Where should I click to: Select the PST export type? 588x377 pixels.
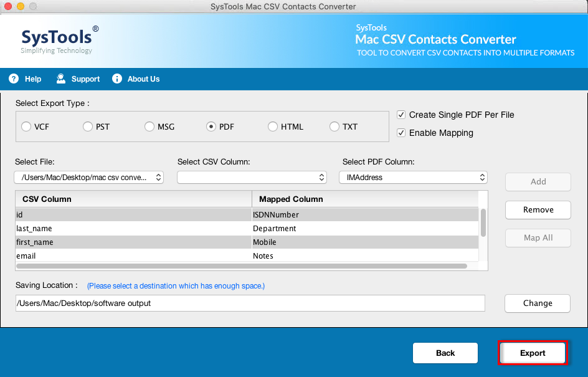click(x=88, y=126)
